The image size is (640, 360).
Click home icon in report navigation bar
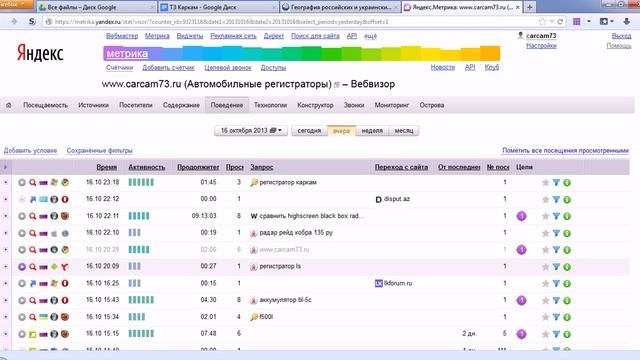click(x=9, y=105)
